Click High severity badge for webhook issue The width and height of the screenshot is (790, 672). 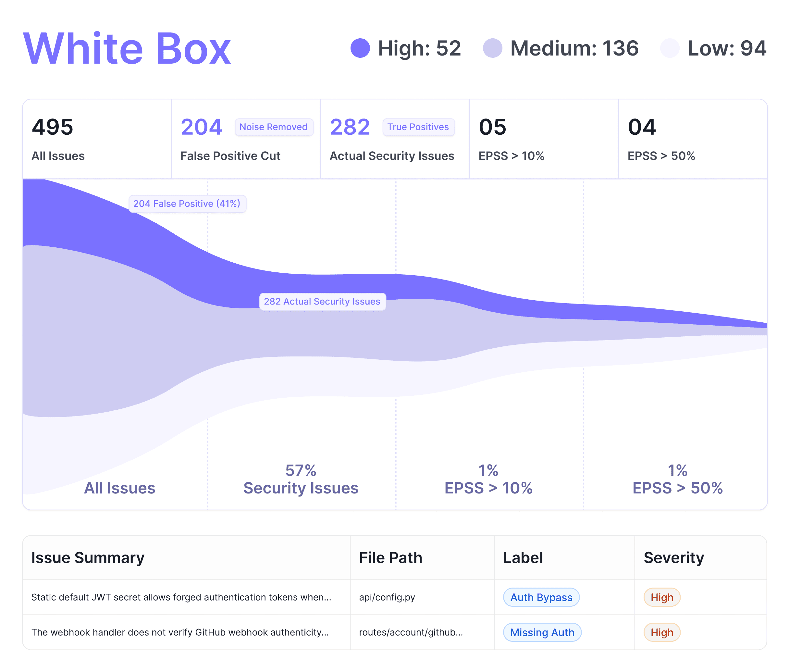[662, 632]
